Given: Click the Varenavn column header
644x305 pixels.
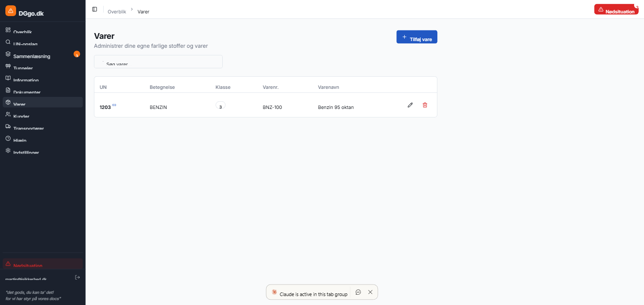Looking at the screenshot, I should click(x=329, y=87).
